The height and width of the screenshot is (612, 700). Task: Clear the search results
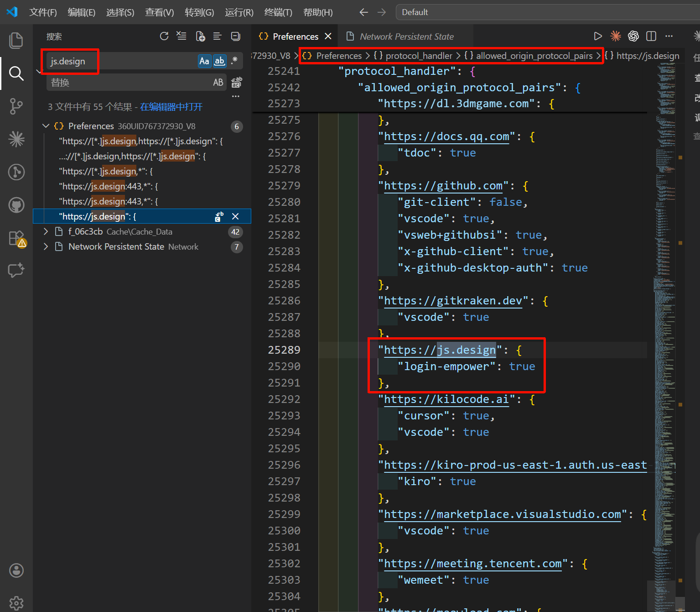pos(181,36)
